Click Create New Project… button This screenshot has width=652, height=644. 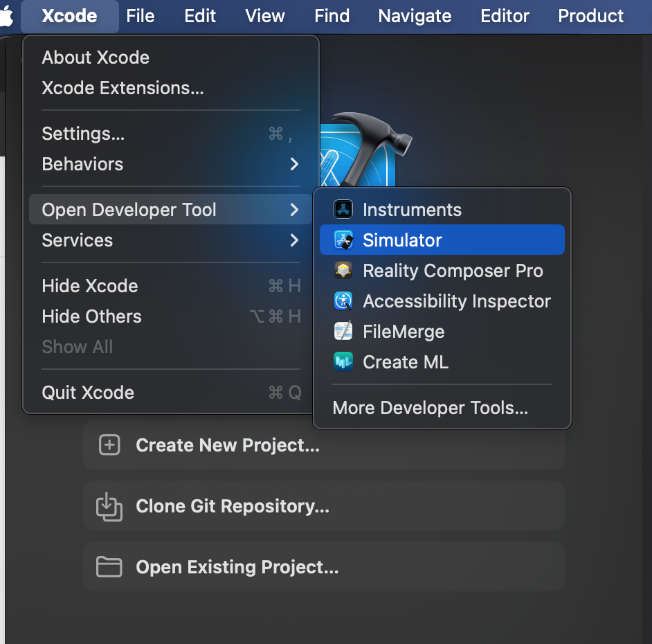click(x=323, y=445)
